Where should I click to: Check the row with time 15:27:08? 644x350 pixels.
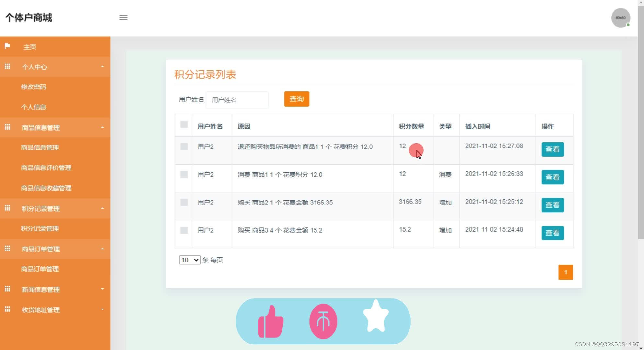click(x=184, y=146)
